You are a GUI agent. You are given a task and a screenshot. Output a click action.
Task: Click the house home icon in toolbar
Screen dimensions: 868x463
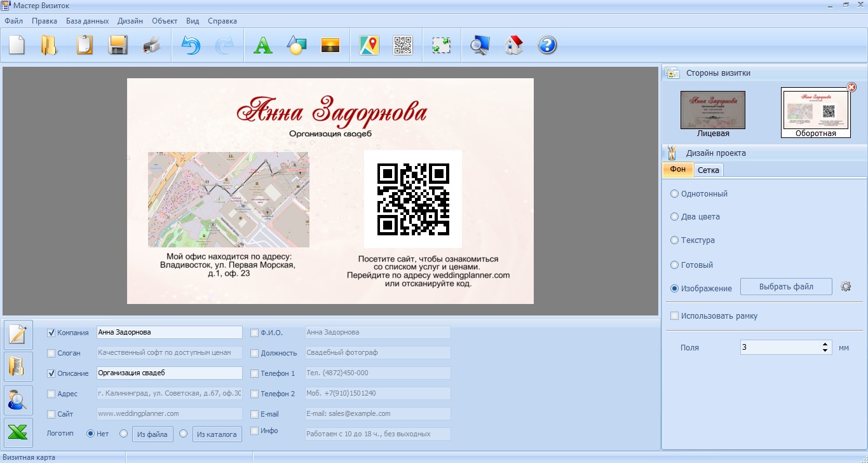(513, 45)
